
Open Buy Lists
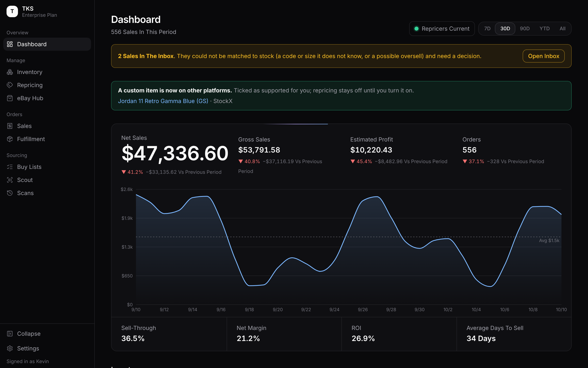pos(47,167)
